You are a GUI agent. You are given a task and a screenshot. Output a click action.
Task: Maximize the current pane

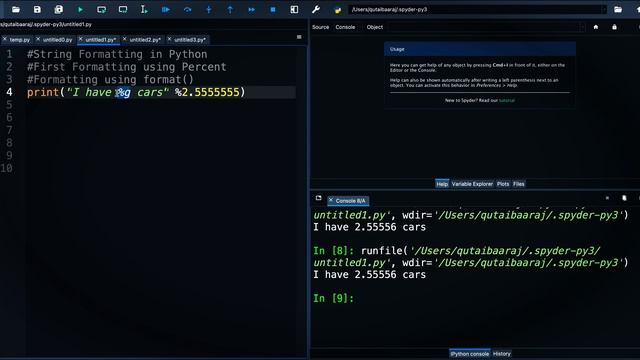294,9
